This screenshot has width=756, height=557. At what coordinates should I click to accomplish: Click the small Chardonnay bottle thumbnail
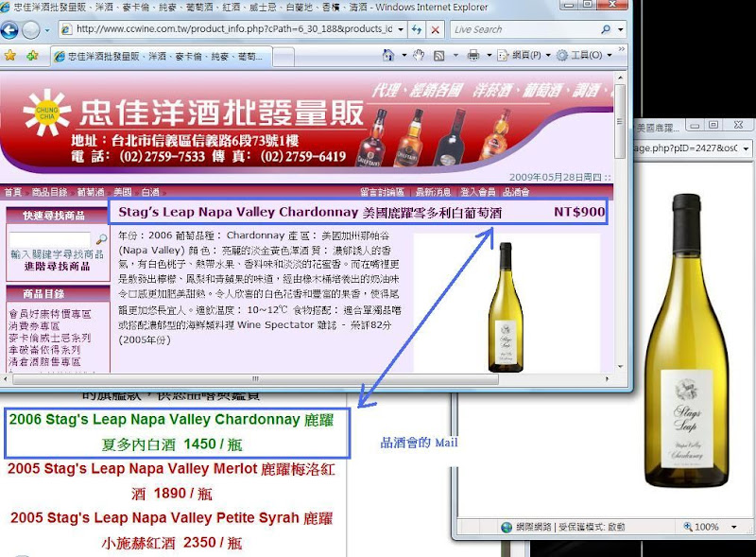pyautogui.click(x=506, y=307)
